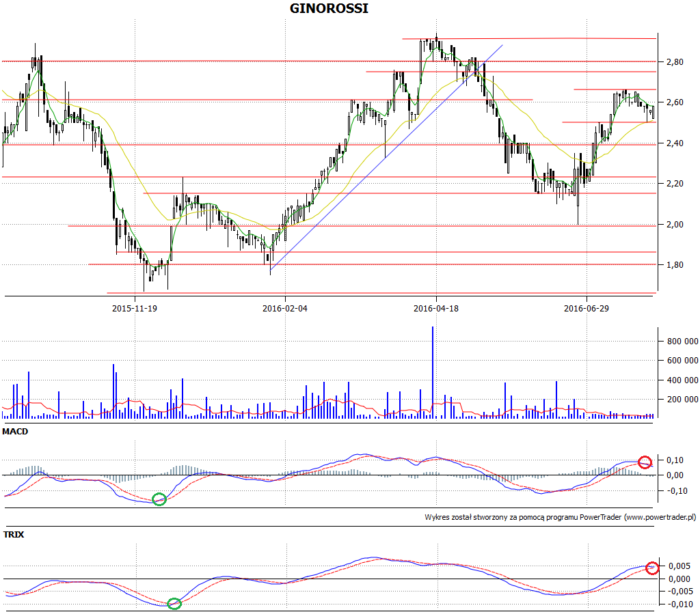
Task: Click the 400 000 volume axis label
Action: pos(683,380)
